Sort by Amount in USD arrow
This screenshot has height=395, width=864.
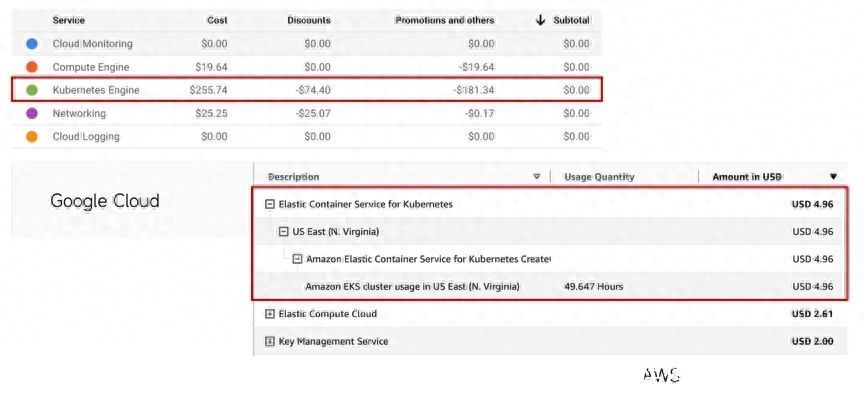[833, 177]
